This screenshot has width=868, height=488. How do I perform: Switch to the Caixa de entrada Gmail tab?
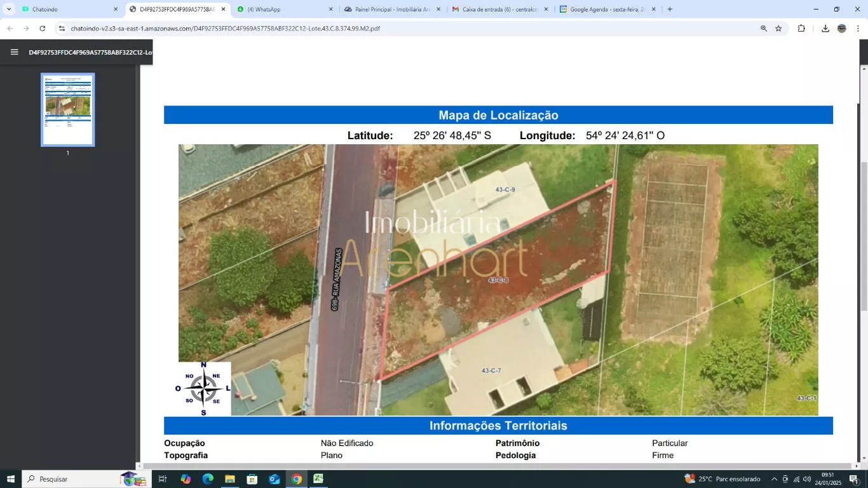pyautogui.click(x=500, y=10)
